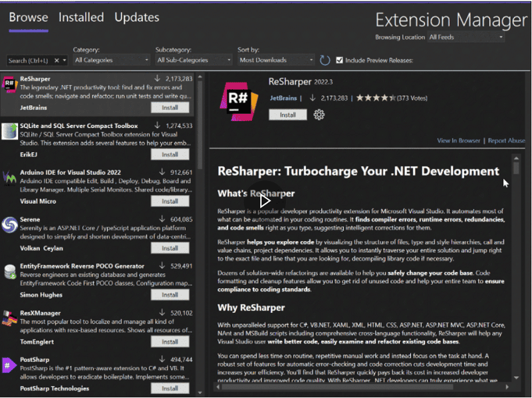Click the PostSharp Technologies author name
Screen dimensions: 532x398
click(55, 389)
